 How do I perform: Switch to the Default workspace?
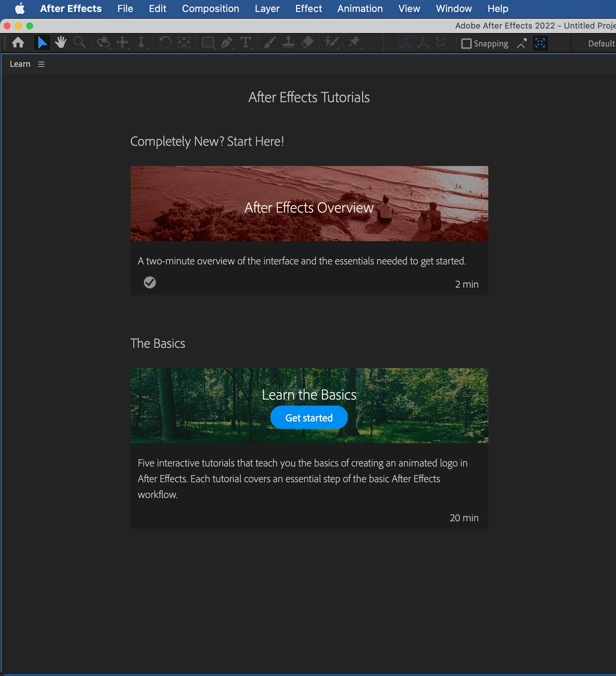pyautogui.click(x=602, y=44)
